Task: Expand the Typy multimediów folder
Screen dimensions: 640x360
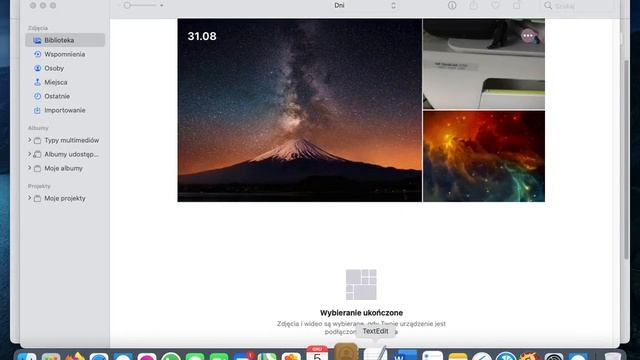Action: [x=29, y=140]
